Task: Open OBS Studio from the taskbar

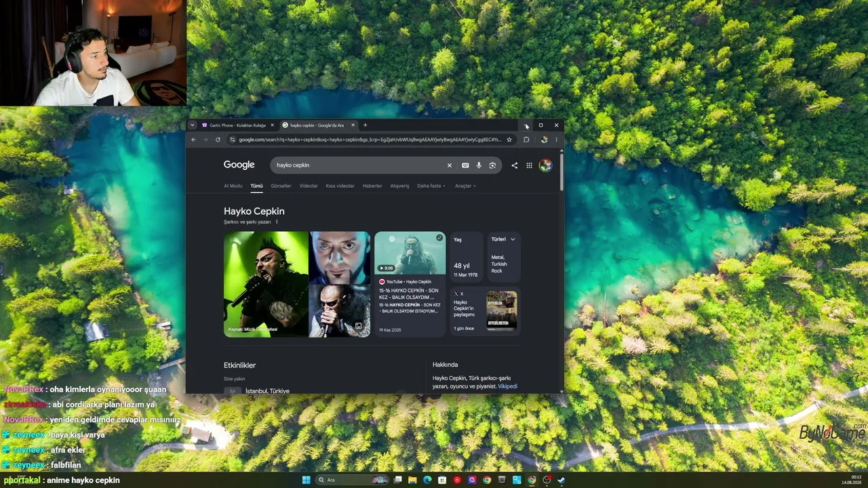Action: click(547, 480)
